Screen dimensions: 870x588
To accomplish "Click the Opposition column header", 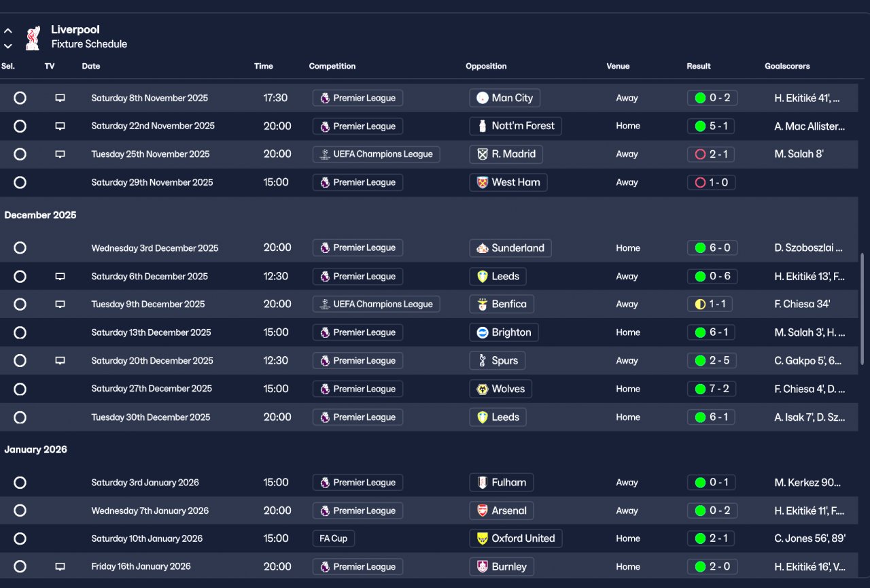I will click(486, 67).
